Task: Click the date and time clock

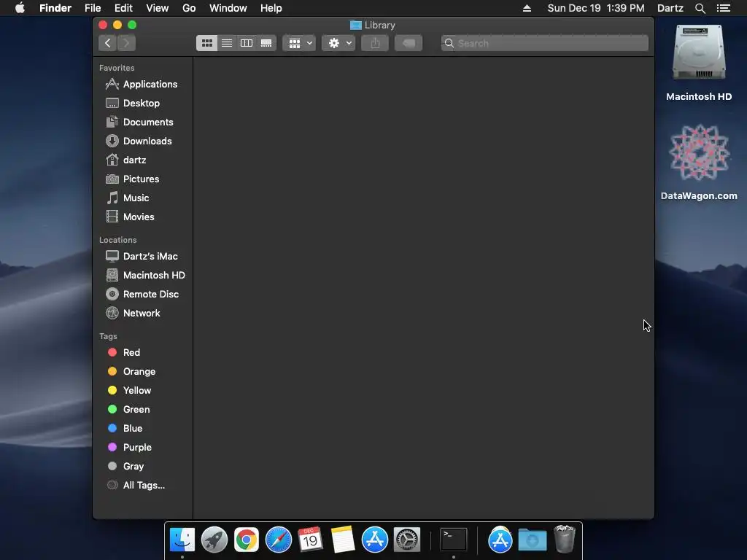Action: pos(596,8)
